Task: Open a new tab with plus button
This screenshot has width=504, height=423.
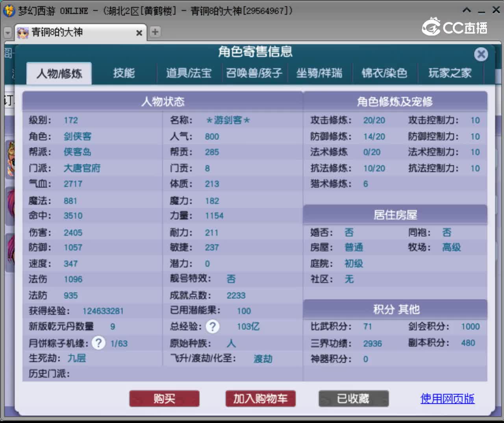Action: coord(155,32)
